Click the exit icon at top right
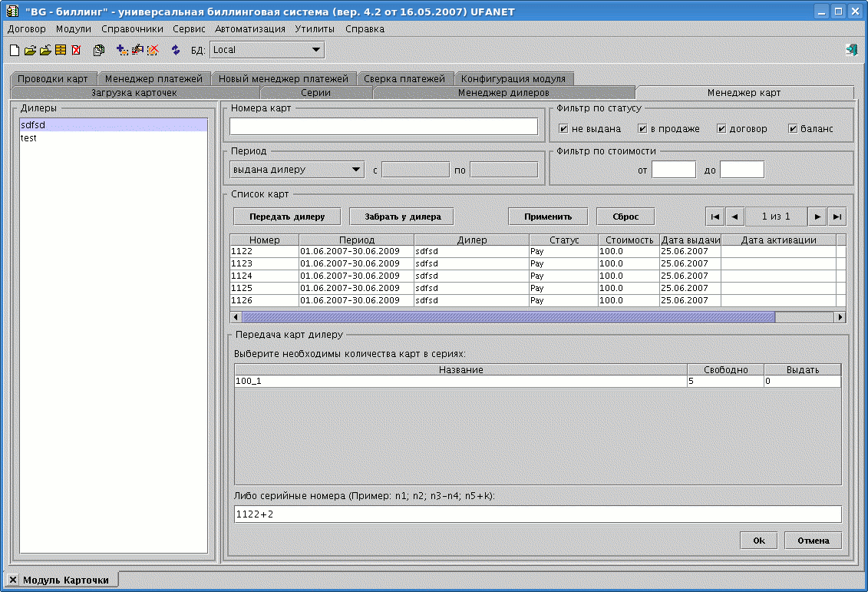The height and width of the screenshot is (592, 868). 851,50
